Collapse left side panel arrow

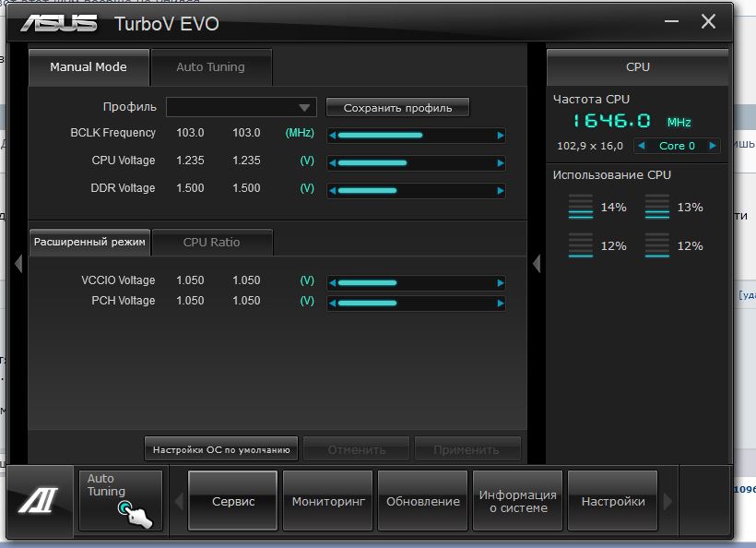pyautogui.click(x=18, y=264)
